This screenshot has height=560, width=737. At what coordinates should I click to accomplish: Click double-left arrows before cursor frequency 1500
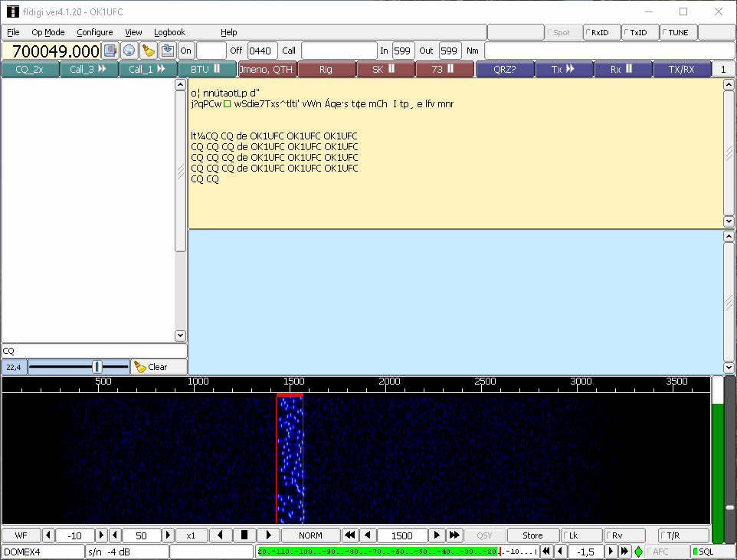coord(349,535)
